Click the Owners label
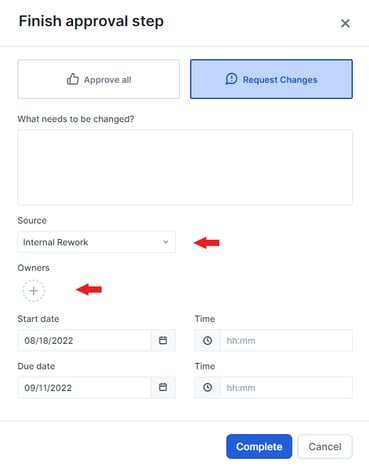This screenshot has height=467, width=369. point(33,268)
